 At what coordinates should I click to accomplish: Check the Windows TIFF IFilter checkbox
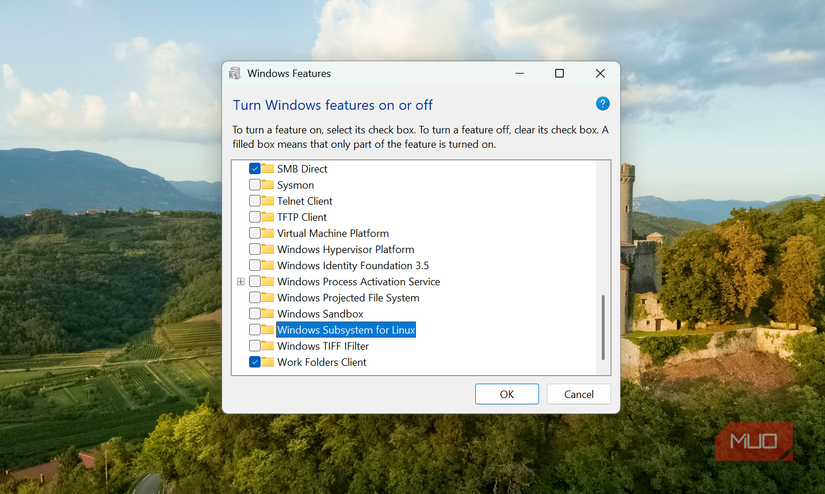[255, 346]
